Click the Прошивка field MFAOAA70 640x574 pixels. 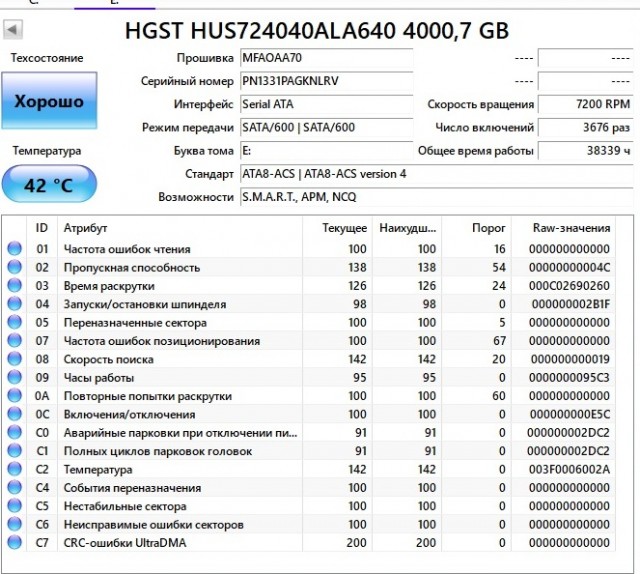(x=327, y=58)
